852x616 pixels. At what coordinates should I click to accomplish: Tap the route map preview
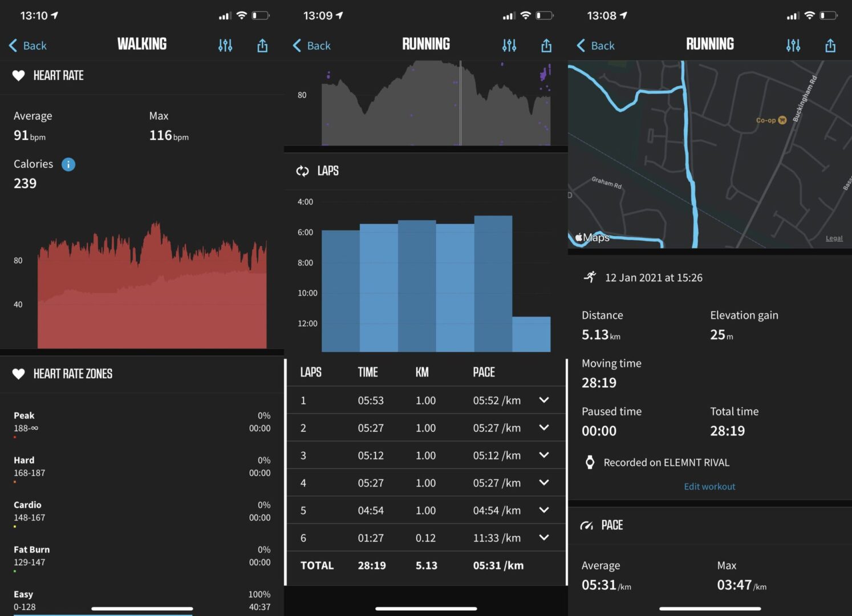coord(709,154)
